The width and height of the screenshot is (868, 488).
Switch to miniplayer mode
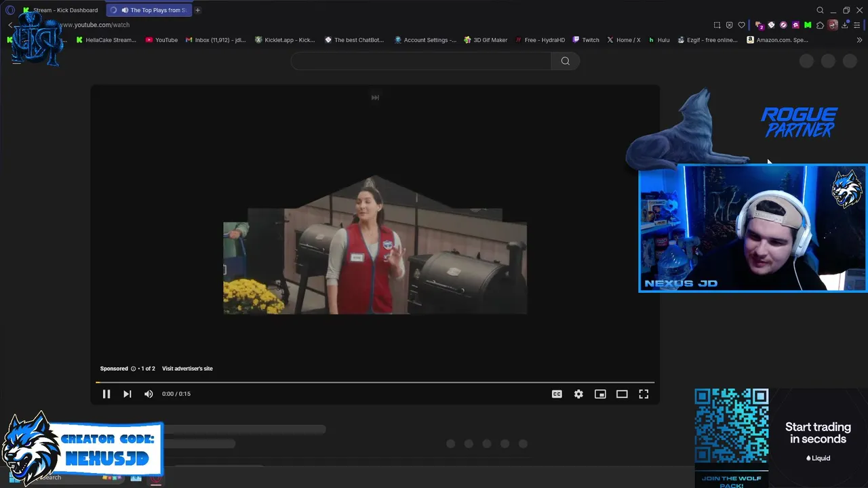point(600,394)
